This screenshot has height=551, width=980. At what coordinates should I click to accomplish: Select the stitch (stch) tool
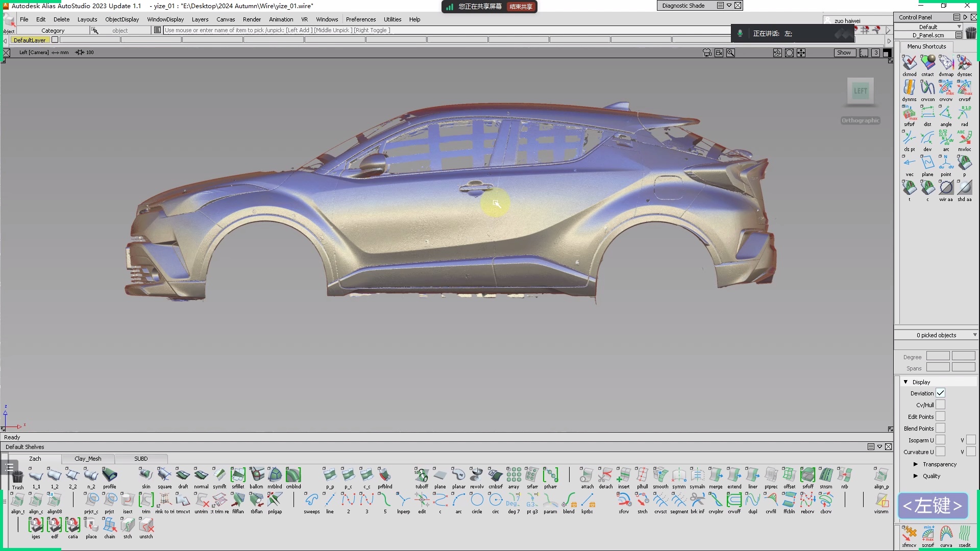click(128, 525)
